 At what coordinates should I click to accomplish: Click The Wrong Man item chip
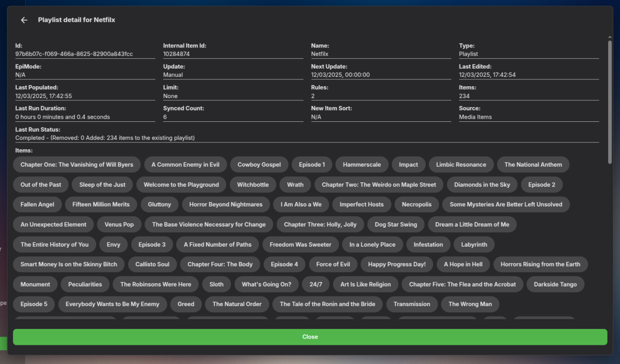[470, 304]
